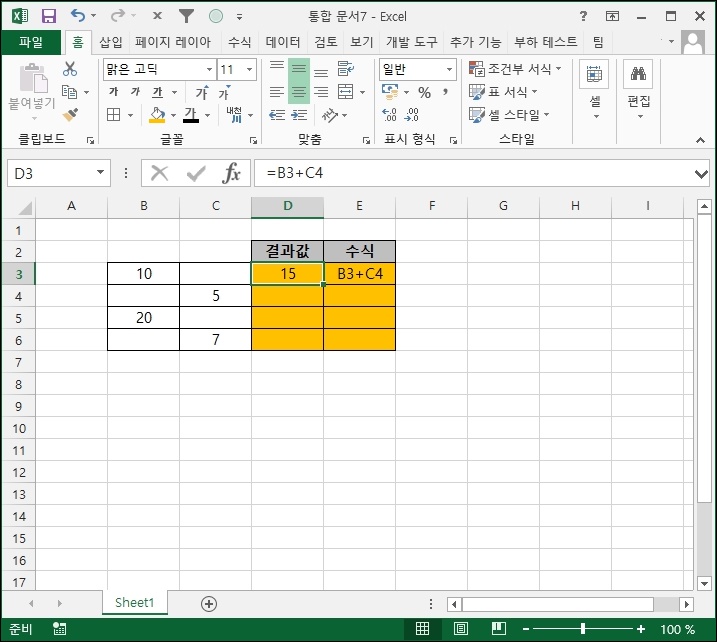Paste from clipboard with 붙여넣기
717x642 pixels.
(x=32, y=91)
